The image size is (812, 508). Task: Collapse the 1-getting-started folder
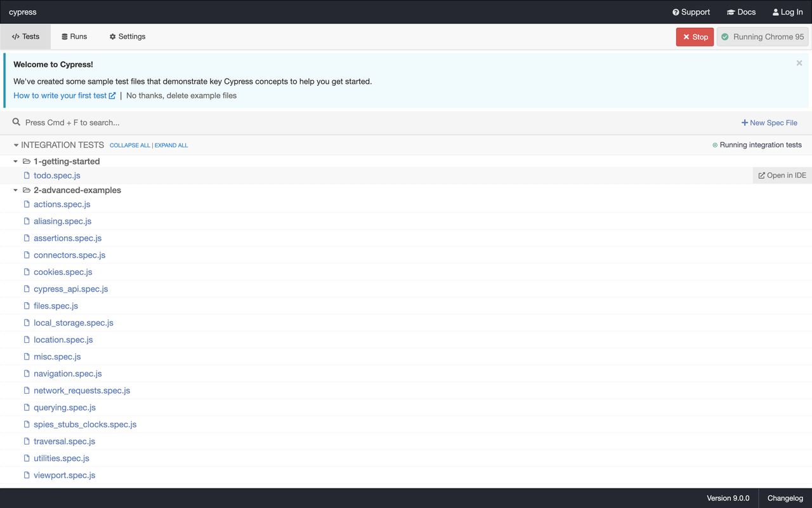pyautogui.click(x=16, y=161)
